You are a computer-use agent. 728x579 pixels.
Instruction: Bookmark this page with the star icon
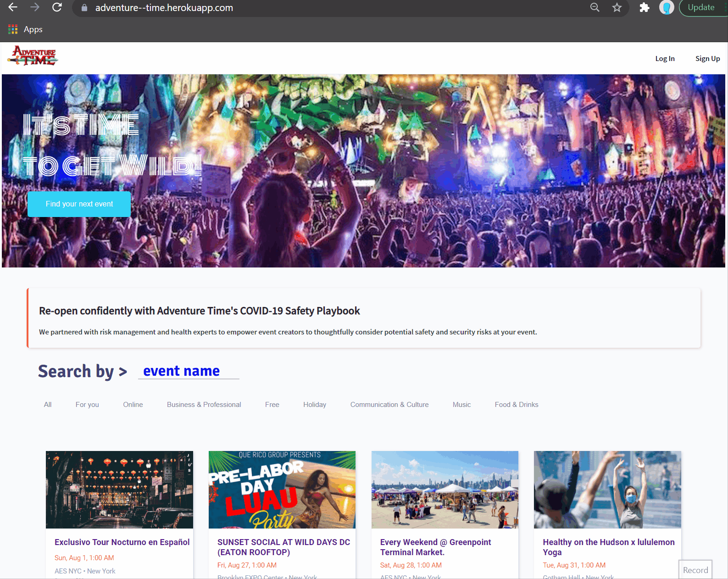pyautogui.click(x=617, y=7)
